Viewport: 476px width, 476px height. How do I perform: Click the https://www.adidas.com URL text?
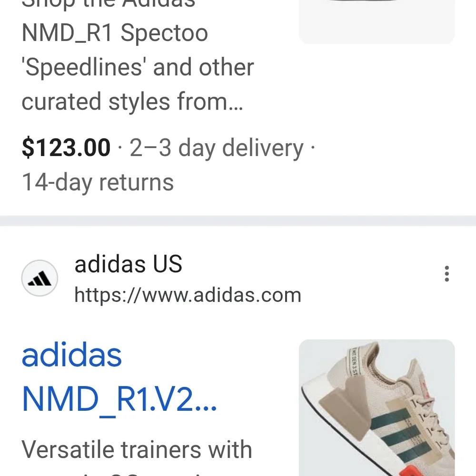tap(187, 295)
